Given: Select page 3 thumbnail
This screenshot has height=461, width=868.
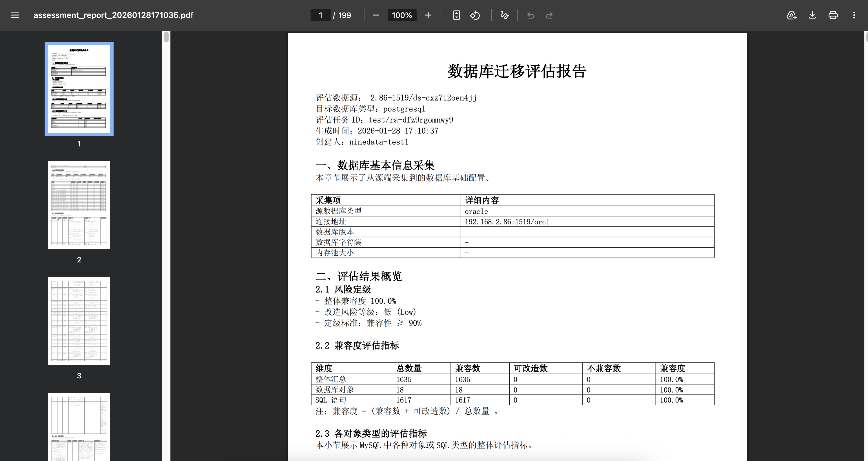Looking at the screenshot, I should pos(79,320).
